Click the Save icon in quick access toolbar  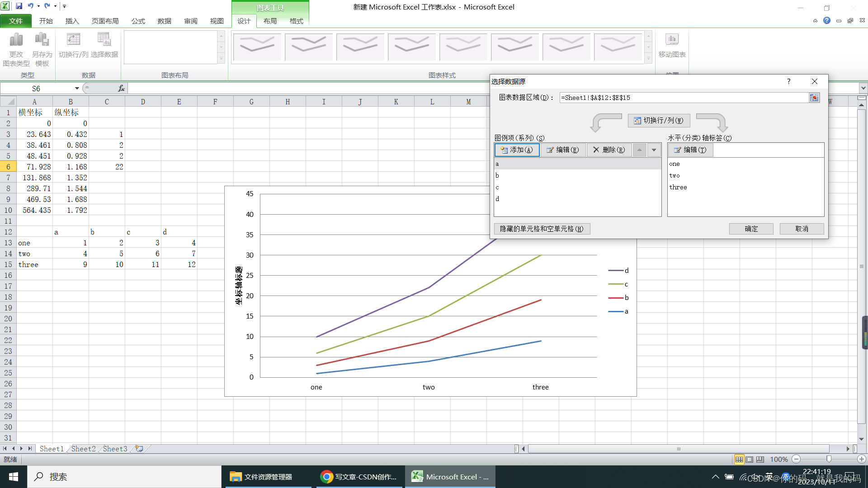pos(19,6)
